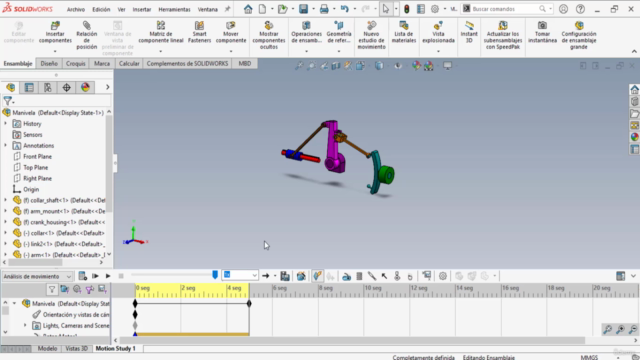Open Archivo menu
The image size is (640, 360).
76,9
